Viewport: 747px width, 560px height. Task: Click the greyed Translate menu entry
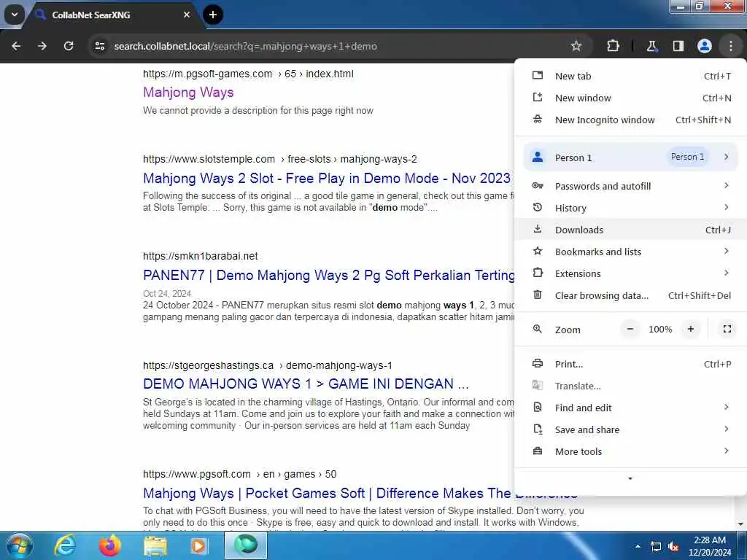coord(630,386)
